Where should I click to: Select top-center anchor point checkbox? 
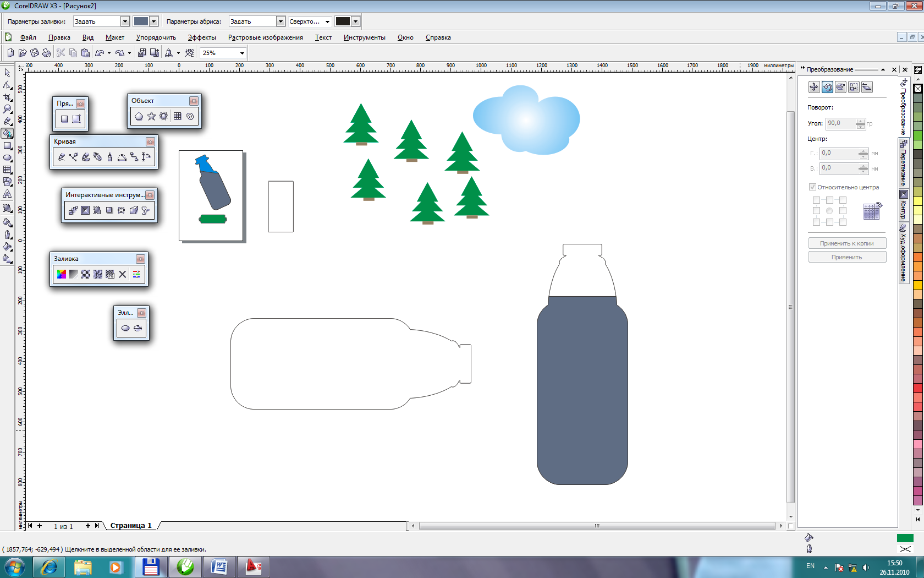point(829,200)
